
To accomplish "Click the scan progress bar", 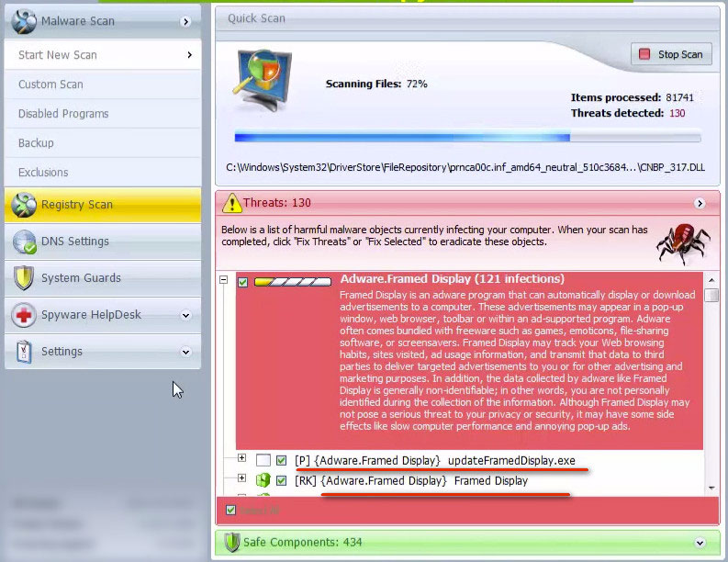I will click(x=467, y=138).
